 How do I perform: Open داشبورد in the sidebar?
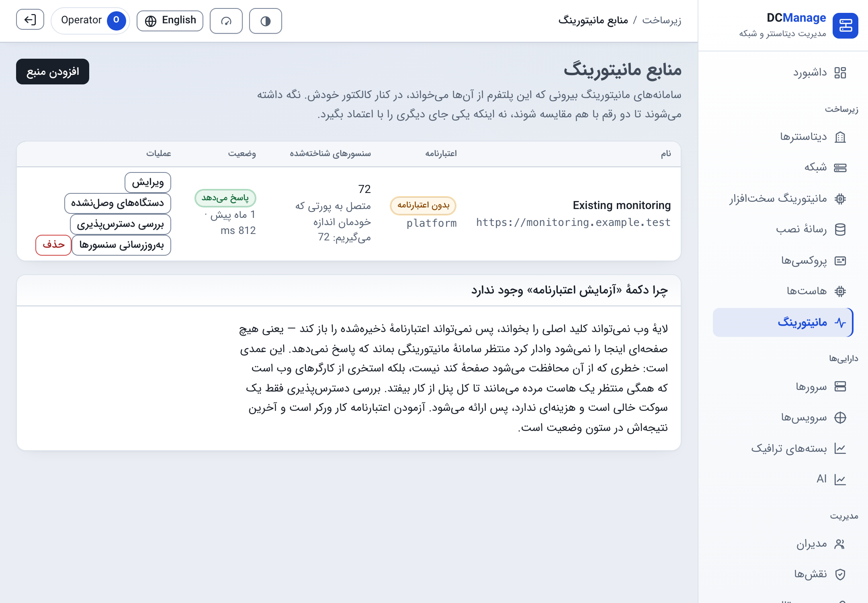pos(783,73)
